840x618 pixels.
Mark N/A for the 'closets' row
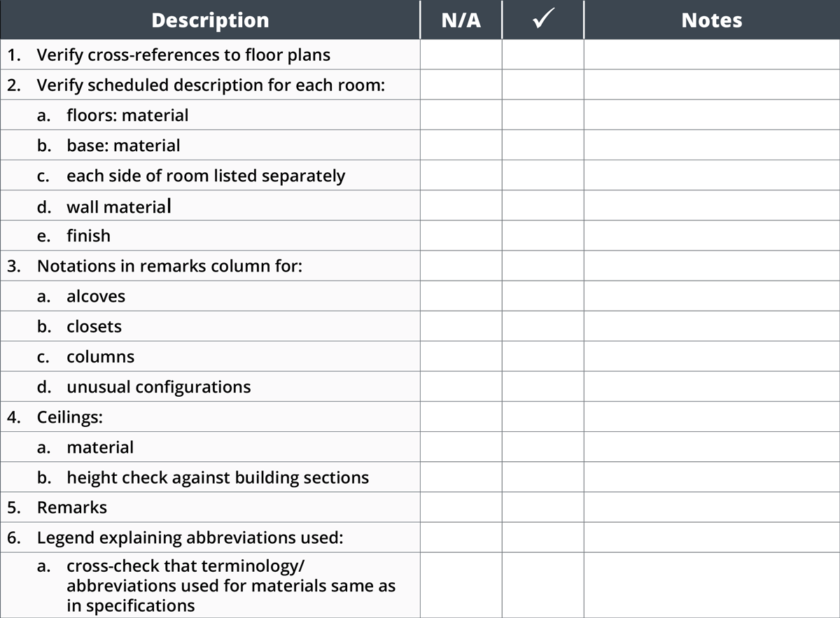(461, 326)
